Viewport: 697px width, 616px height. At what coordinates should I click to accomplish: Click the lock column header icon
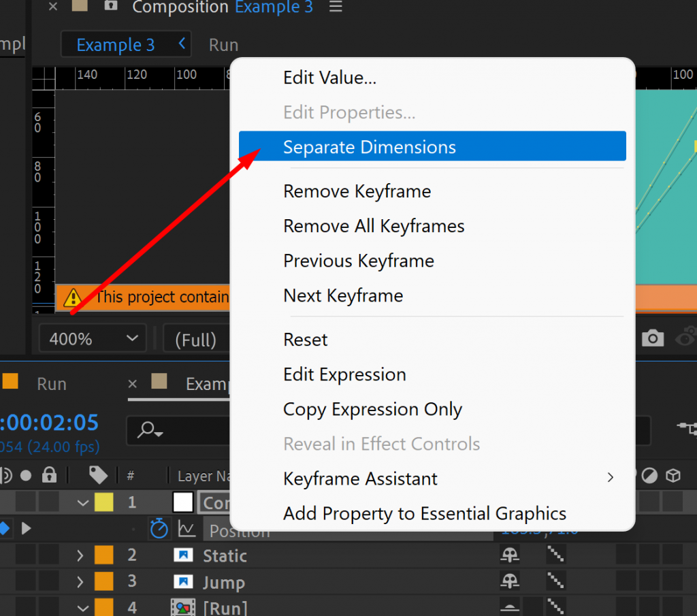point(49,475)
